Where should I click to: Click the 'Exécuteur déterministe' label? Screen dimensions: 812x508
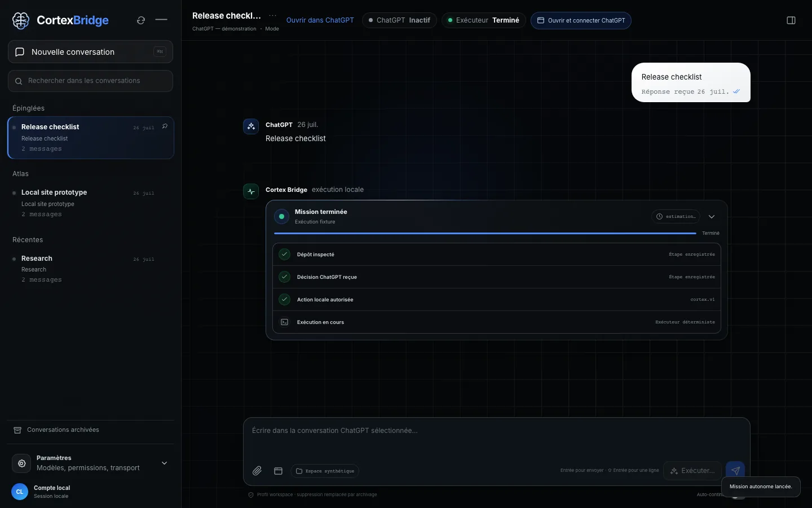(x=685, y=322)
